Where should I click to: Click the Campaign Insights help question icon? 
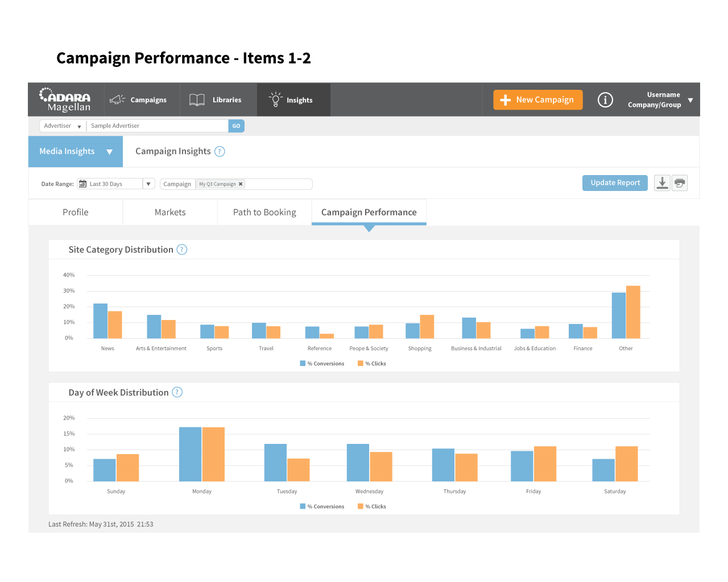(220, 151)
